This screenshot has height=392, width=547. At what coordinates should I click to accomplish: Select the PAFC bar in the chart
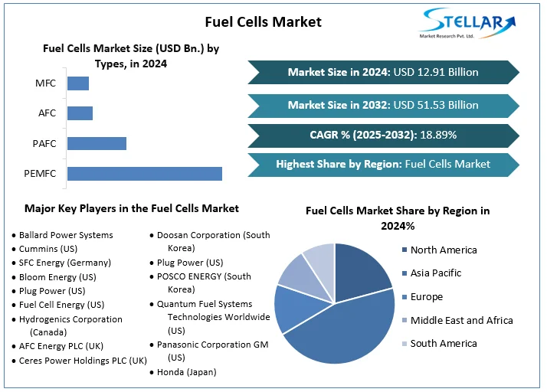[x=97, y=143]
